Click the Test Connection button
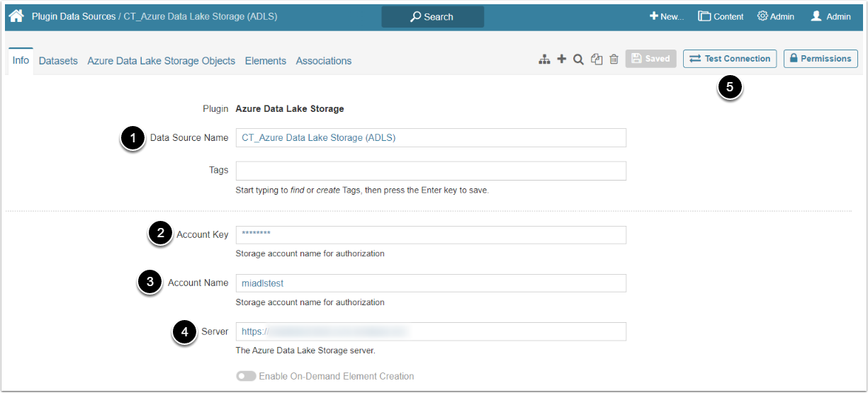 (x=730, y=59)
